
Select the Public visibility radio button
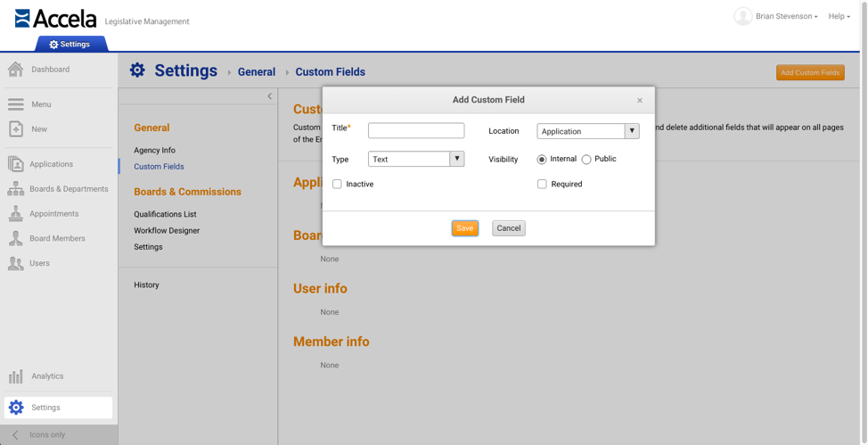click(586, 159)
